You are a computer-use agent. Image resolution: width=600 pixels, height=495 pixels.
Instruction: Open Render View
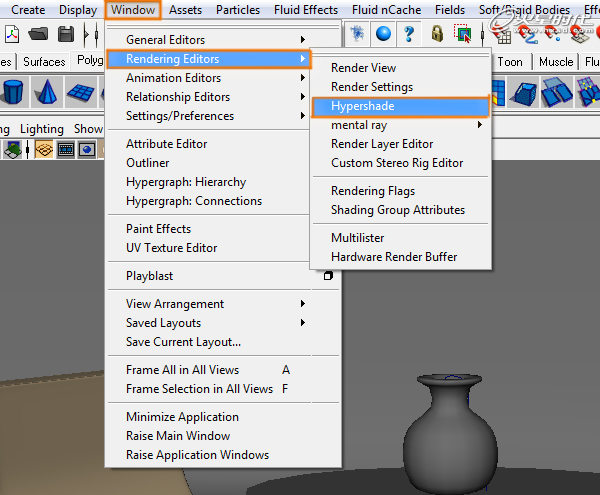coord(401,68)
